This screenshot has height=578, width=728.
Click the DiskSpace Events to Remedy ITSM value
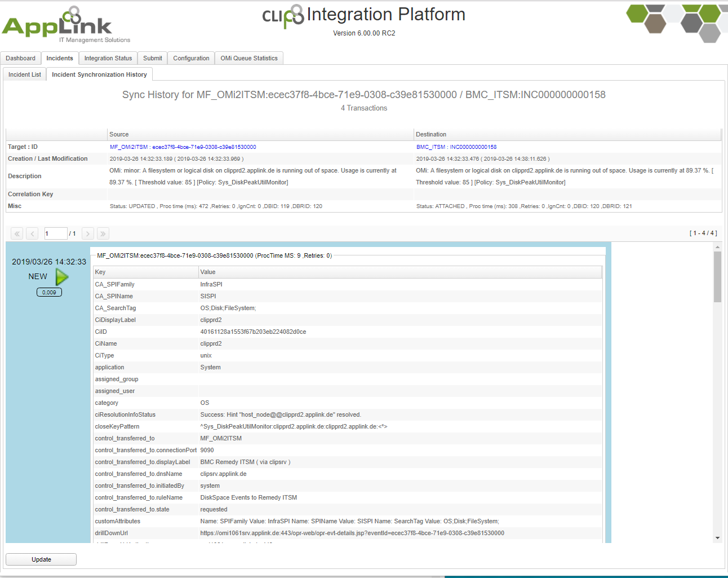[248, 497]
